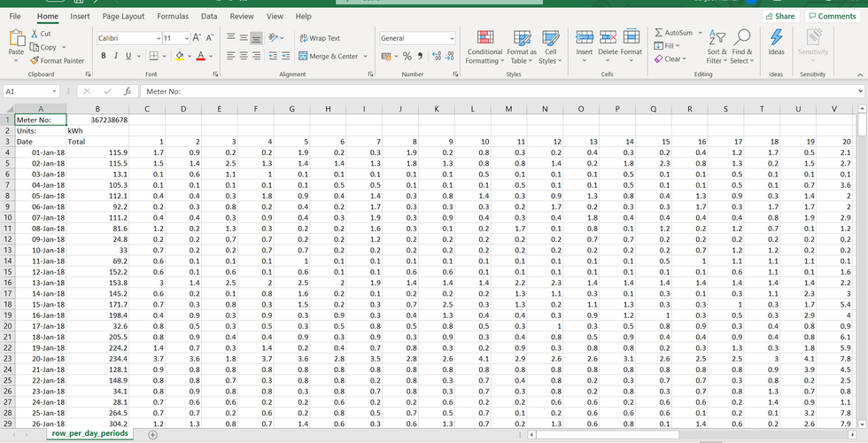Switch to the Page Layout tab
This screenshot has height=443, width=868.
pos(123,17)
